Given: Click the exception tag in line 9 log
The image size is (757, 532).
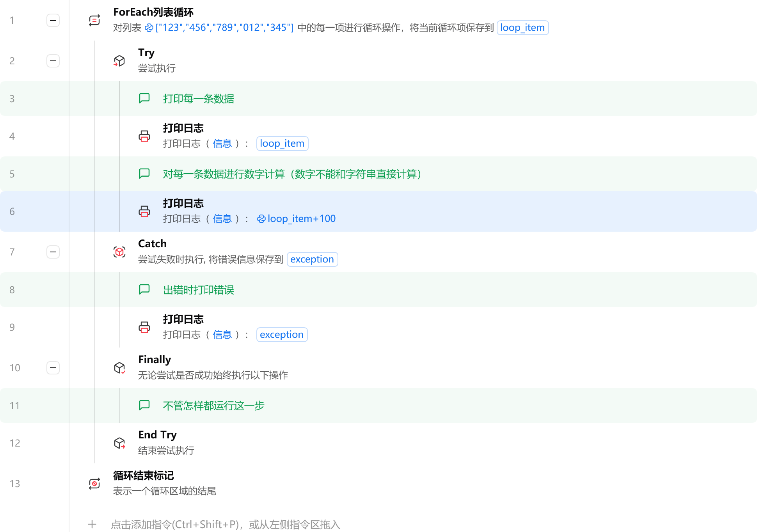Looking at the screenshot, I should [282, 335].
